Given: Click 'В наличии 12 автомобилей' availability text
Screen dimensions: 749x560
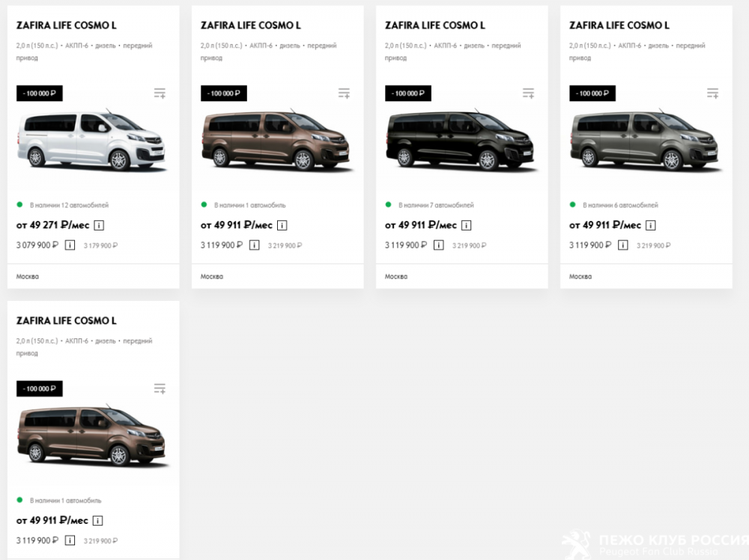Looking at the screenshot, I should tap(69, 205).
